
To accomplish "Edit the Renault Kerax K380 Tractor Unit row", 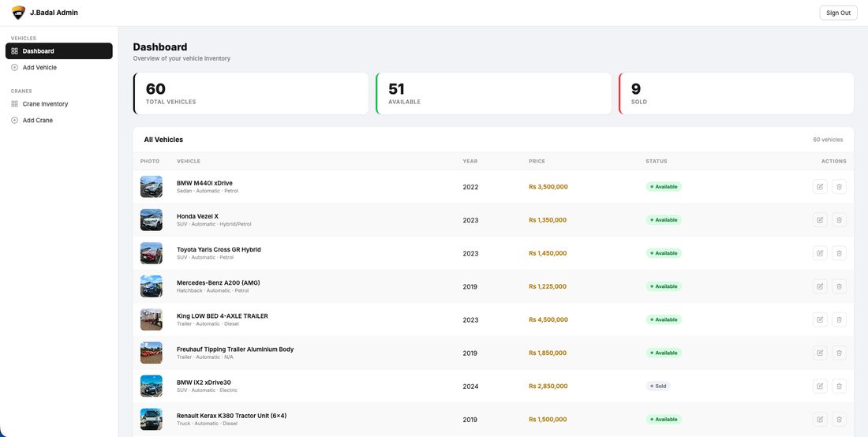I will [820, 420].
